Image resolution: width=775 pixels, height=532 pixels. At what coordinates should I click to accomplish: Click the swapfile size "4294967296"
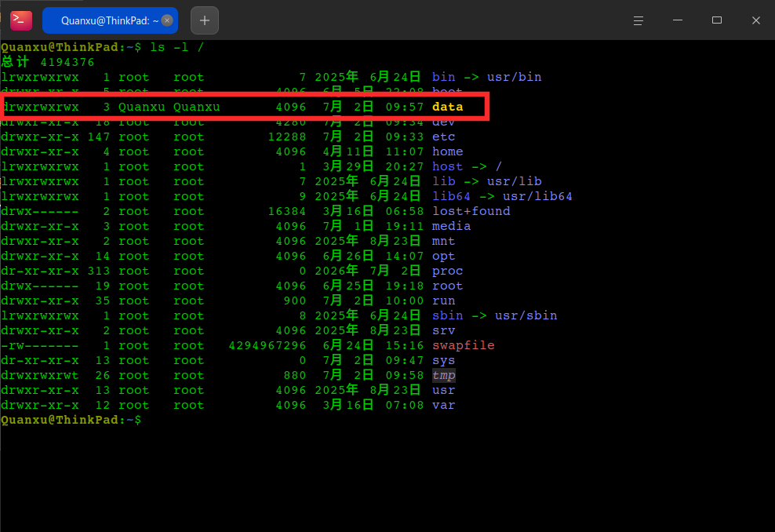click(x=267, y=345)
